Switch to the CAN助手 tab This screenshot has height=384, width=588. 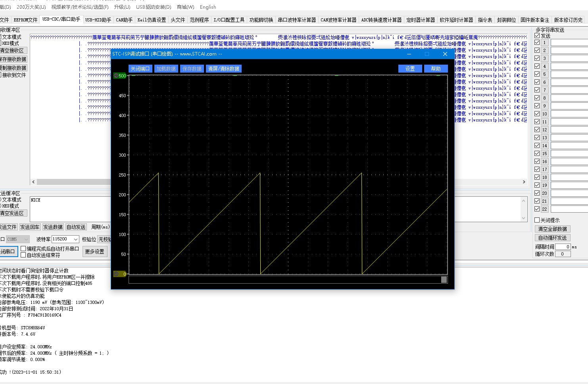pos(124,19)
